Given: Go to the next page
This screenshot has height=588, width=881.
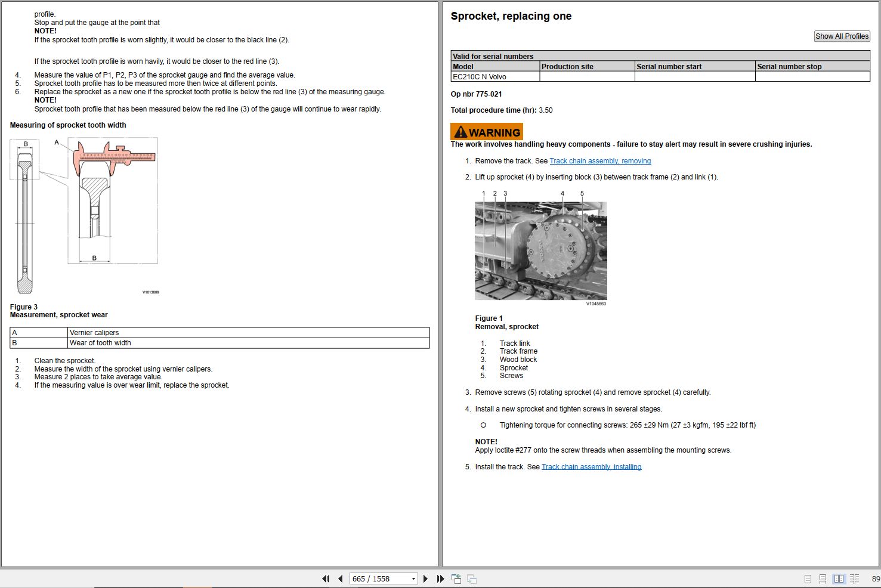Looking at the screenshot, I should (425, 578).
